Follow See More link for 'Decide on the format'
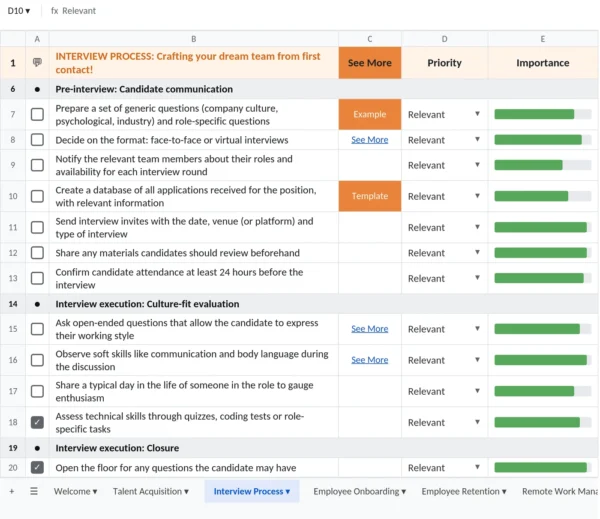The width and height of the screenshot is (600, 519). click(370, 140)
